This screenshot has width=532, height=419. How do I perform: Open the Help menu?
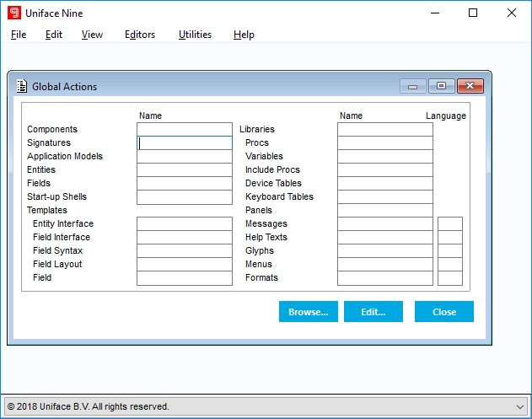coord(244,35)
